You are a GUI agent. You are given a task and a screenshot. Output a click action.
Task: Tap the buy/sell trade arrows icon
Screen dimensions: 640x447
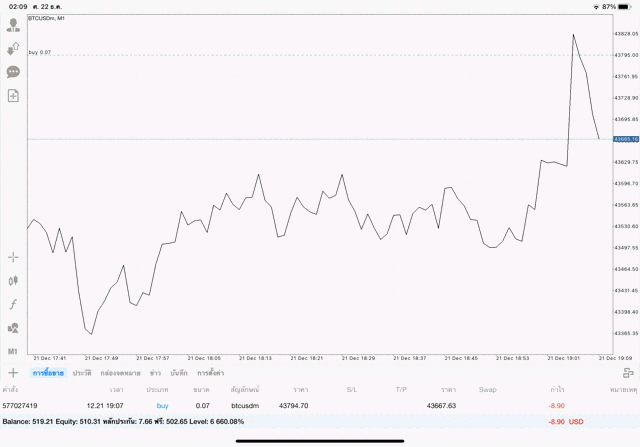(14, 48)
